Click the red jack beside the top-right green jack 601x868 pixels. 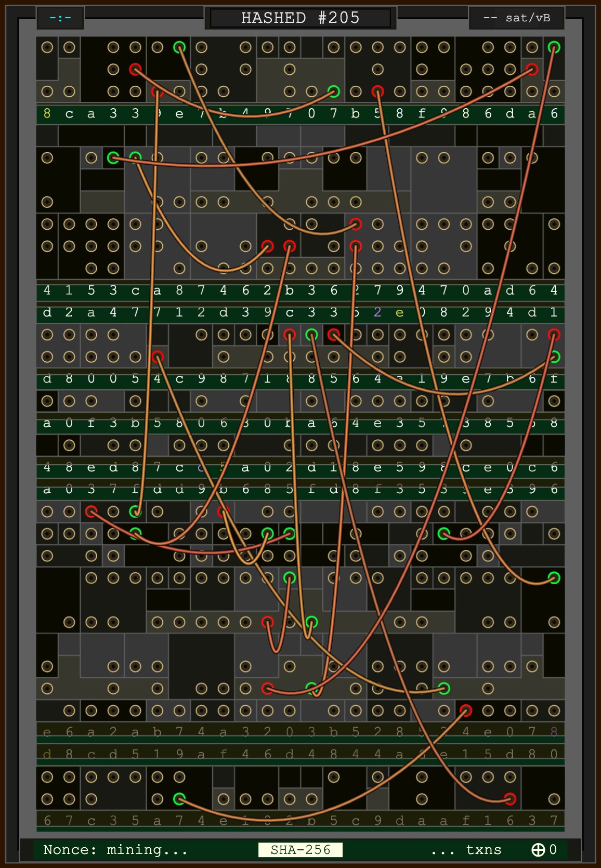click(531, 69)
